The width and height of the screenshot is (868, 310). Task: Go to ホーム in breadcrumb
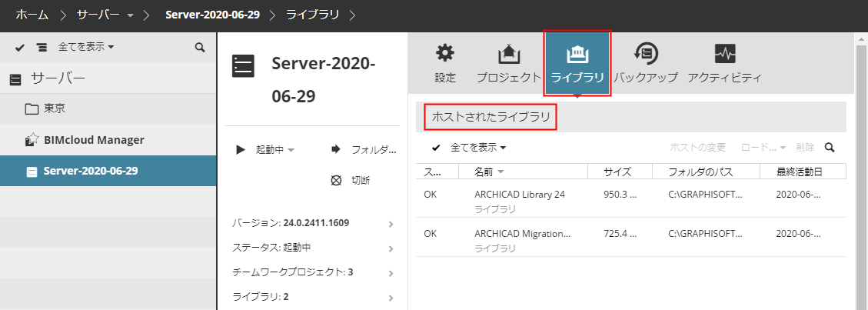pyautogui.click(x=32, y=15)
